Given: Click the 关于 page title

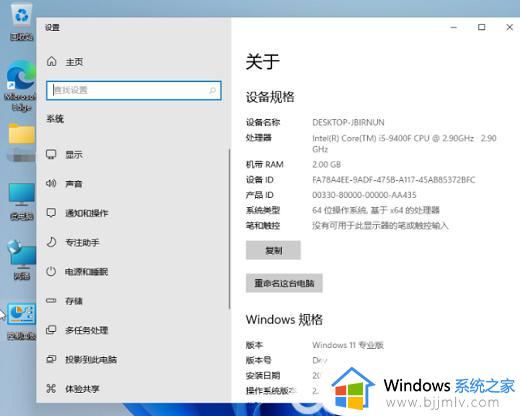Looking at the screenshot, I should 262,62.
